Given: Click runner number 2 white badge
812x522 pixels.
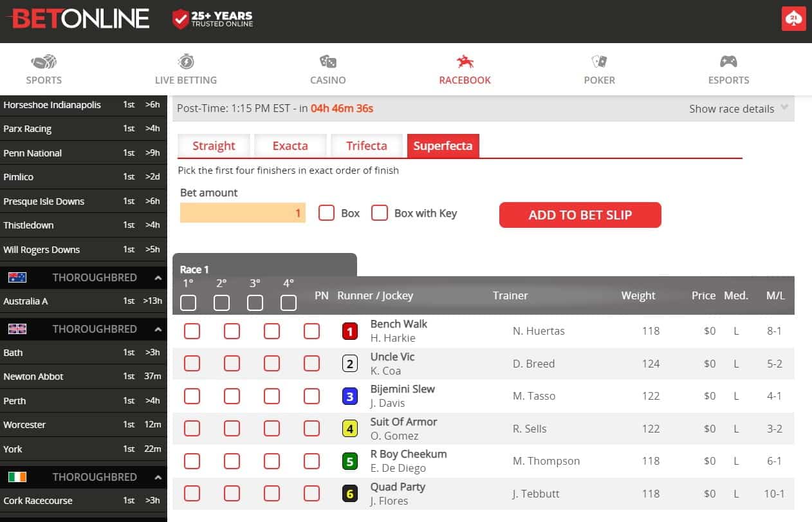Looking at the screenshot, I should pos(349,364).
